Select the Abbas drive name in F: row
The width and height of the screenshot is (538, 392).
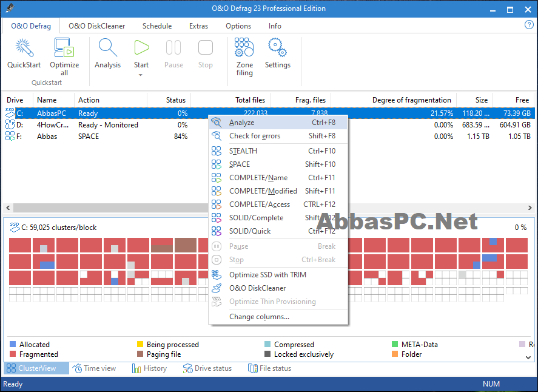click(x=47, y=137)
